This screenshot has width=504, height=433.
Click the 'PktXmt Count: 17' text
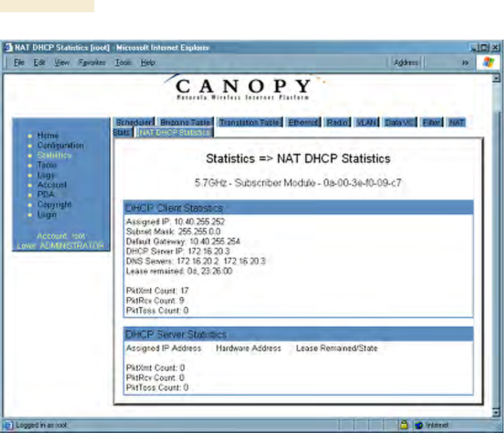click(x=157, y=291)
